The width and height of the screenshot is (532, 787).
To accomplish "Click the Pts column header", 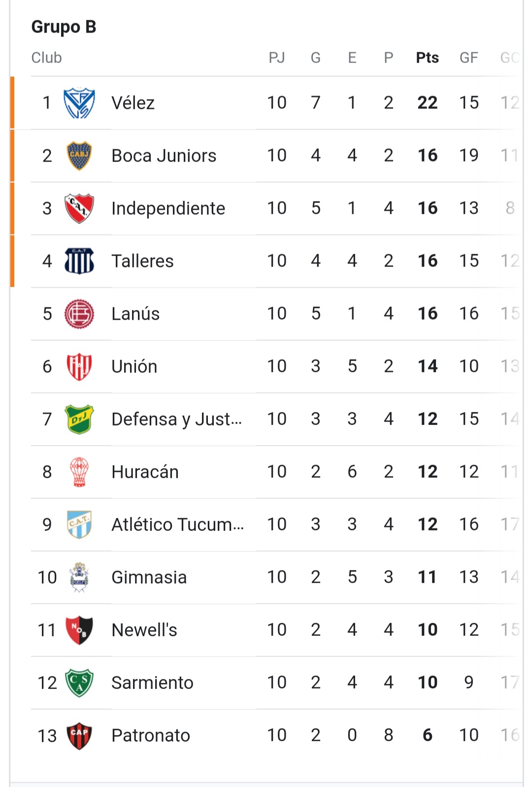I will click(427, 58).
